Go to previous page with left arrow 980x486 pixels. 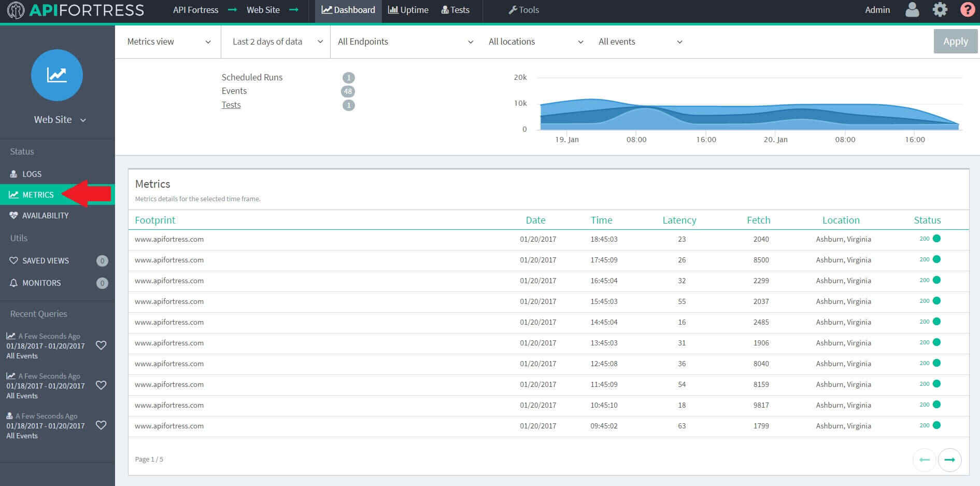(x=924, y=460)
